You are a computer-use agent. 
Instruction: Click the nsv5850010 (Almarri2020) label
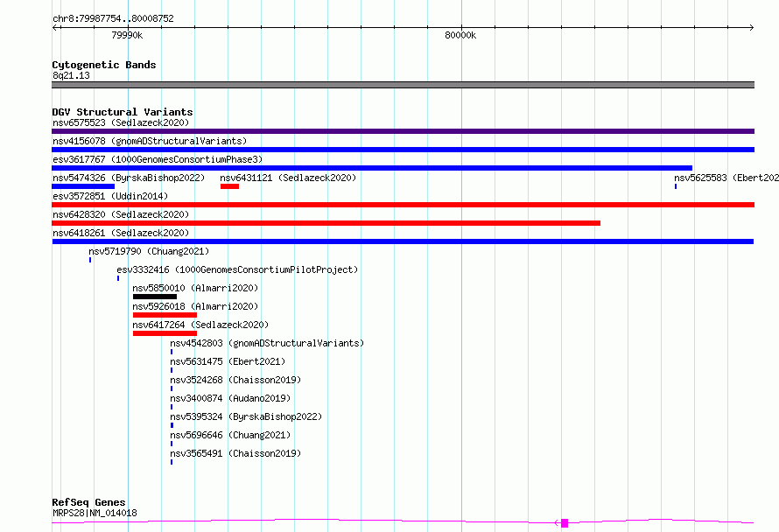[195, 288]
